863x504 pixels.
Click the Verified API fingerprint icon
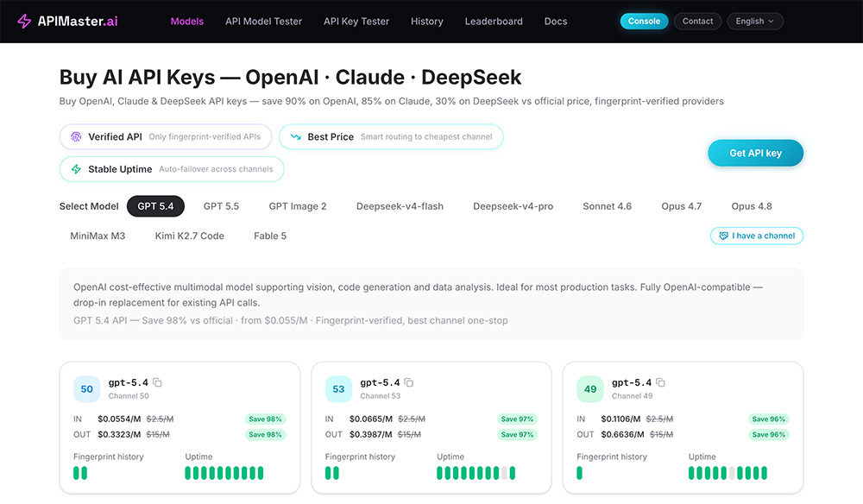76,136
